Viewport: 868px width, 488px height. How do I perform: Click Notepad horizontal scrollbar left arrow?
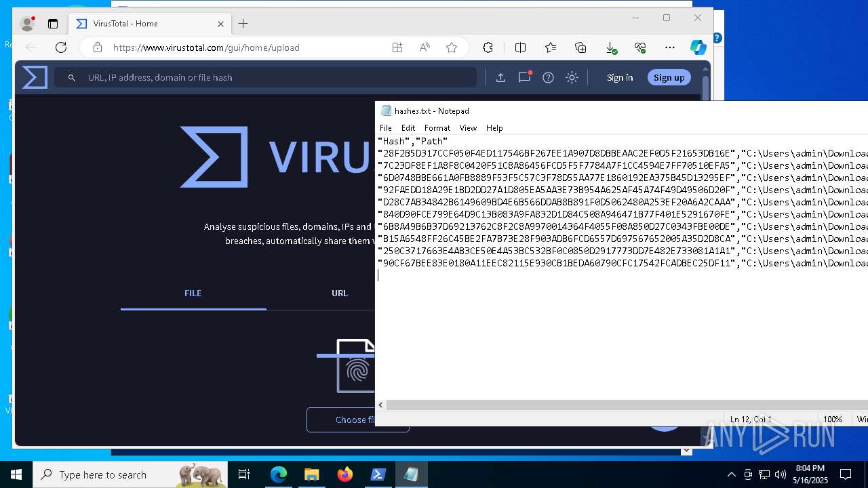click(x=381, y=405)
